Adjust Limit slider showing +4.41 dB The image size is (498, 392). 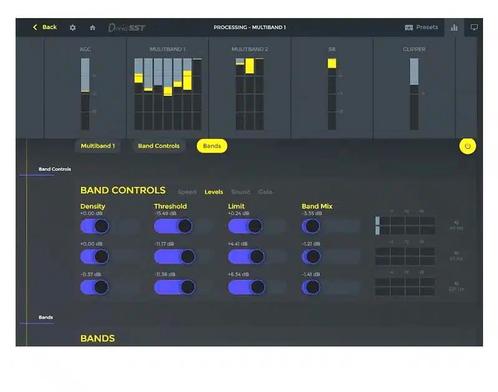(257, 257)
